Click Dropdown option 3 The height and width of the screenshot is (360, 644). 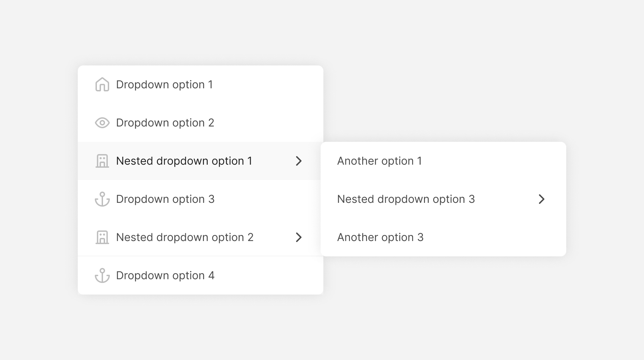point(165,199)
